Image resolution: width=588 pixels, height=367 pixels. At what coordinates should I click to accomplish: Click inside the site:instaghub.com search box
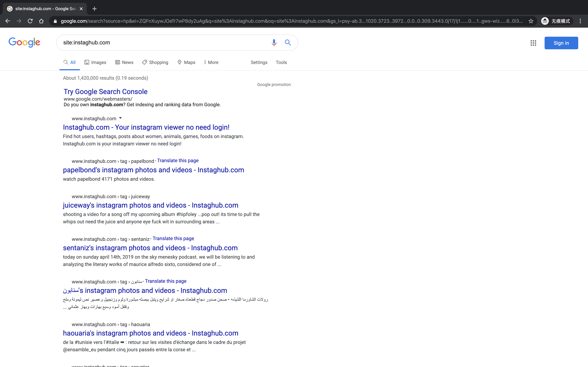coord(163,43)
